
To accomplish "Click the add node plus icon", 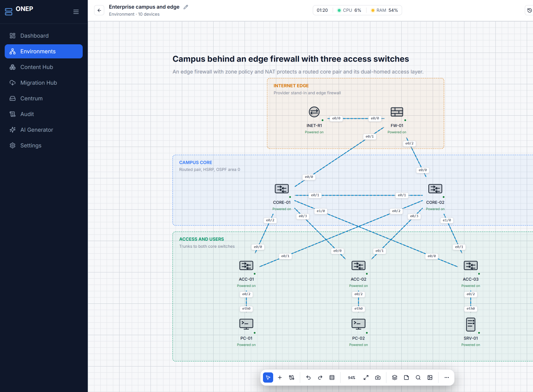I will pos(280,377).
